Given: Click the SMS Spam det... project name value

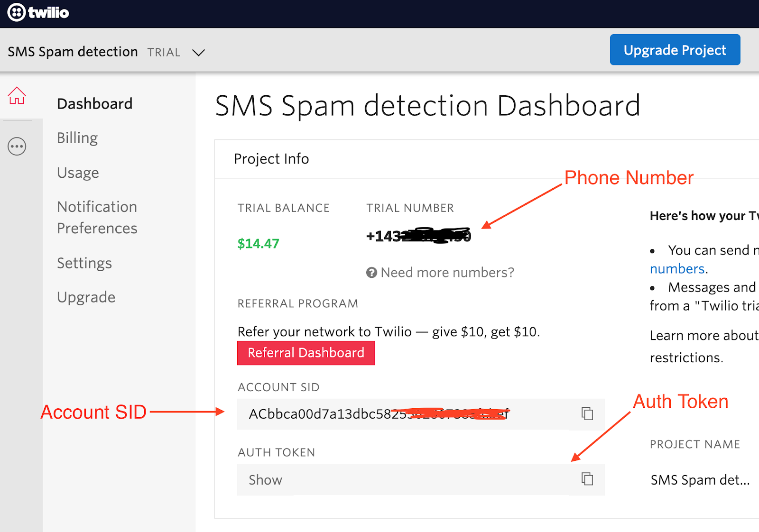Looking at the screenshot, I should [700, 480].
